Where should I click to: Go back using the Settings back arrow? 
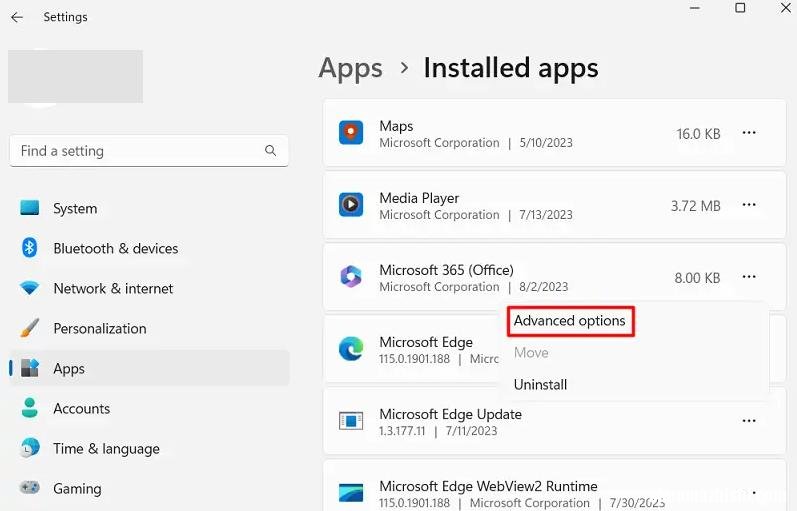[17, 17]
